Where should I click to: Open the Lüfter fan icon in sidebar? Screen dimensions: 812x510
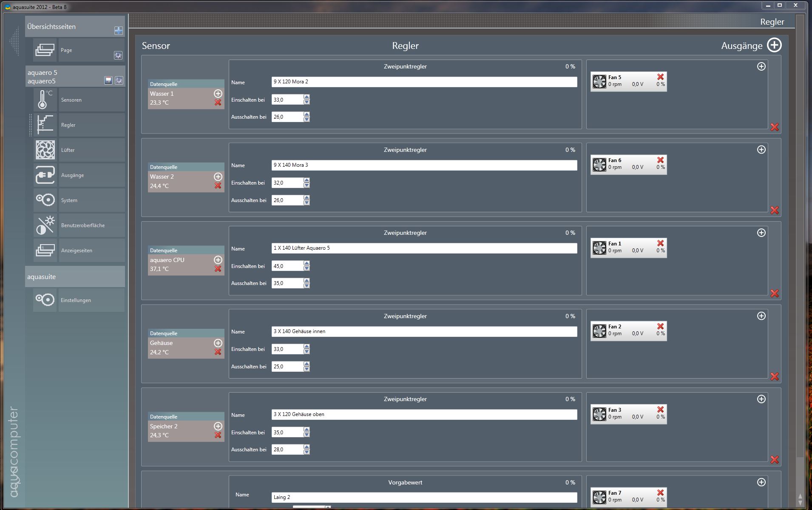tap(45, 150)
